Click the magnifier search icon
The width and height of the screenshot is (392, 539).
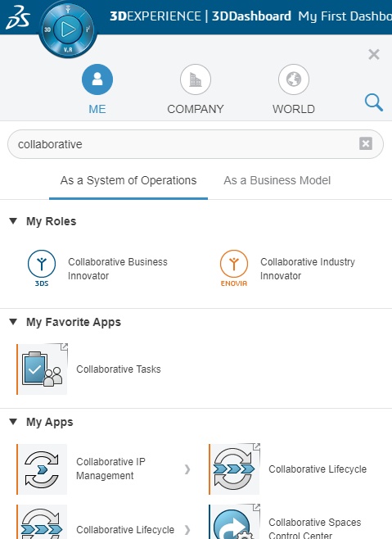[373, 102]
